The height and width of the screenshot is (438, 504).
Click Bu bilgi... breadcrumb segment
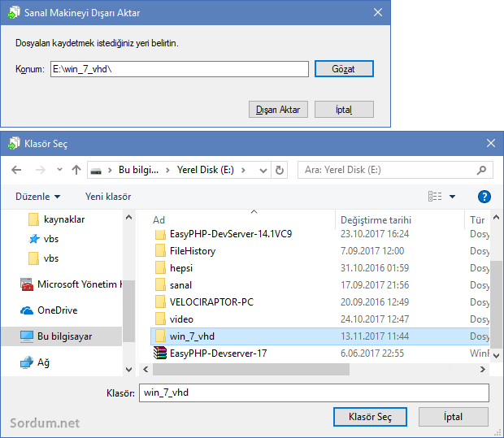point(138,170)
